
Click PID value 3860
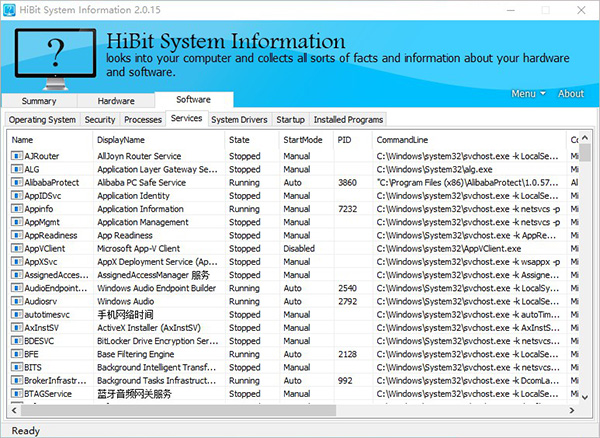347,182
